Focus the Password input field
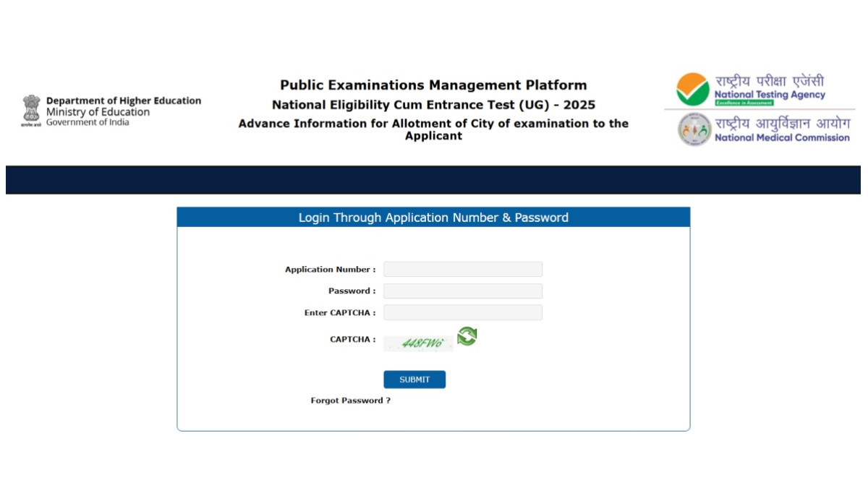Screen dimensions: 868x488 pyautogui.click(x=462, y=291)
